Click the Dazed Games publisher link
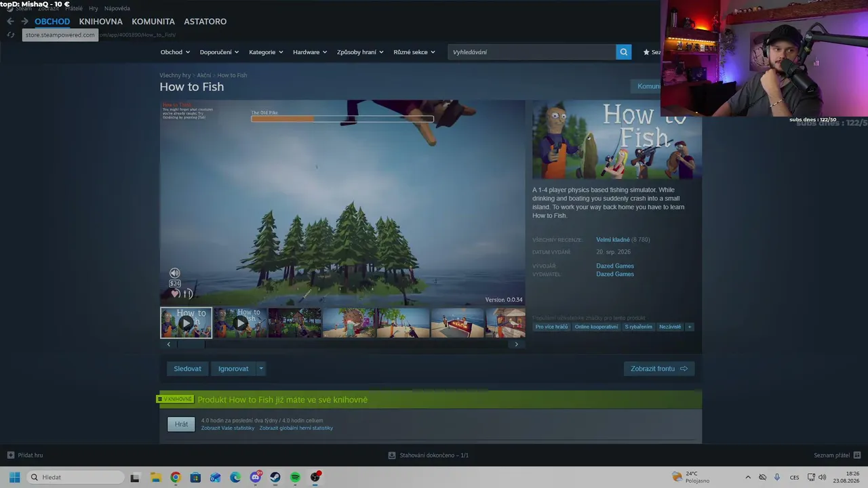The height and width of the screenshot is (488, 868). pyautogui.click(x=615, y=274)
